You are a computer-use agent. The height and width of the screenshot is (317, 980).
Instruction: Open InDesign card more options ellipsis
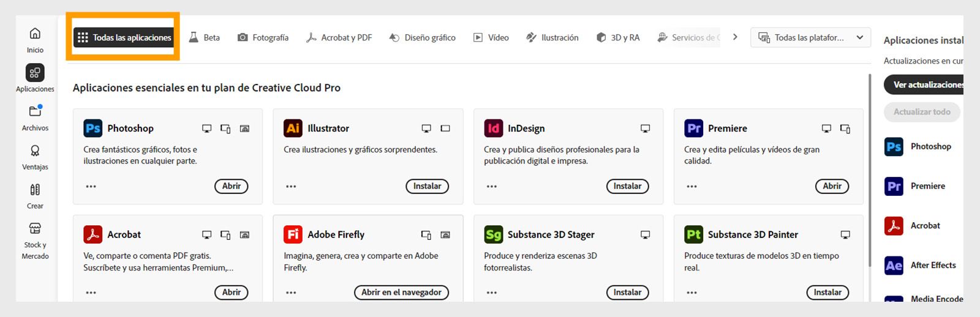pos(491,186)
